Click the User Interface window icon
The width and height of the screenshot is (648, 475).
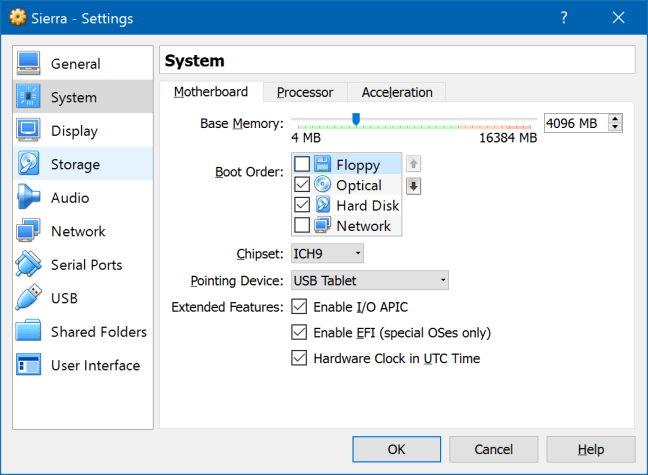pos(28,365)
